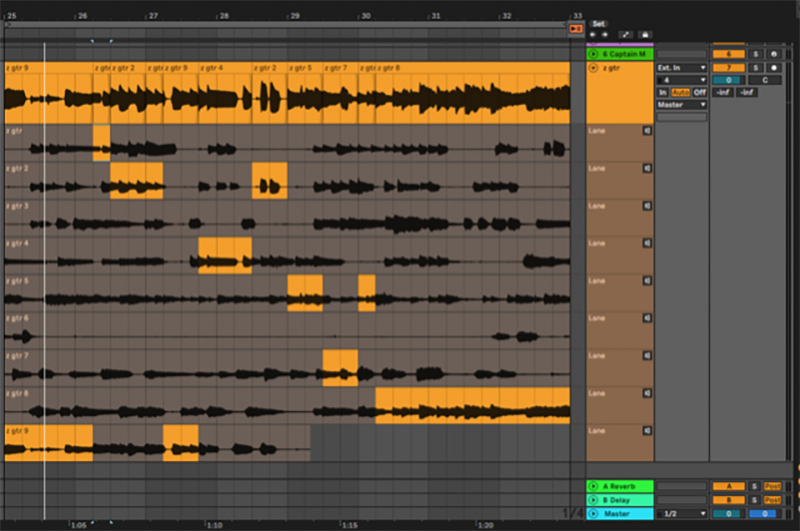The height and width of the screenshot is (531, 800).
Task: Jump to the next locator arrow
Action: [x=603, y=33]
